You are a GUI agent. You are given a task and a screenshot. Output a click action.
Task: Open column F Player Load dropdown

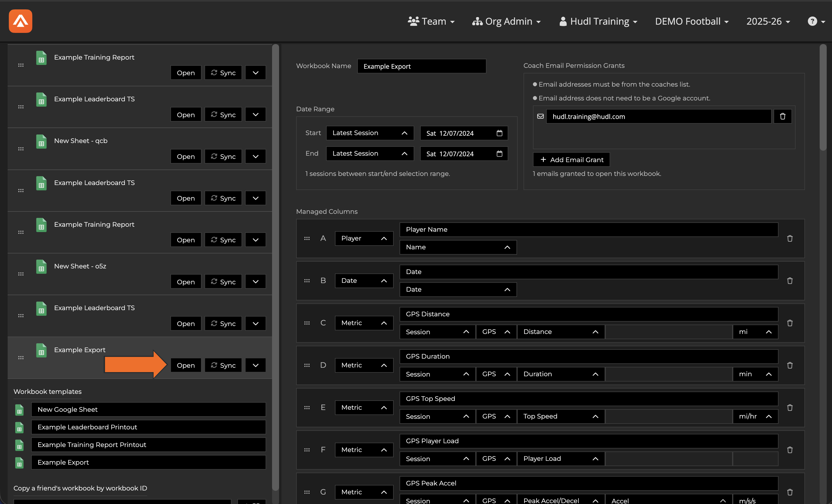point(561,458)
